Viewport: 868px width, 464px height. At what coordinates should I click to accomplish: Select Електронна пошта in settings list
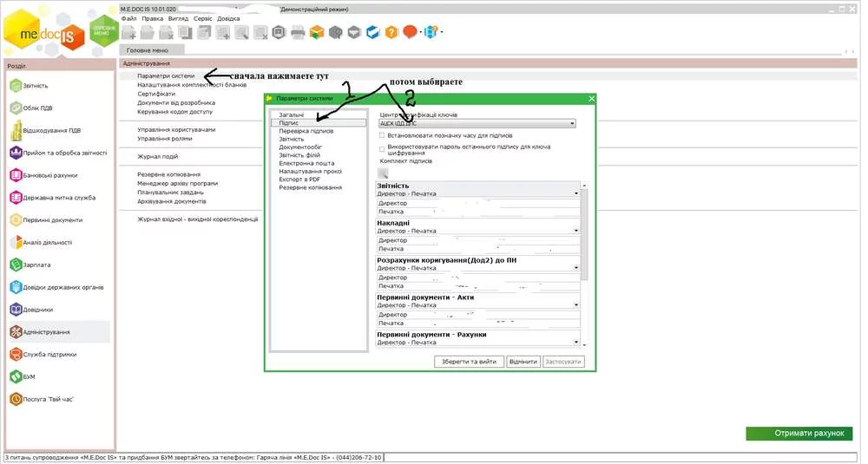pyautogui.click(x=306, y=163)
